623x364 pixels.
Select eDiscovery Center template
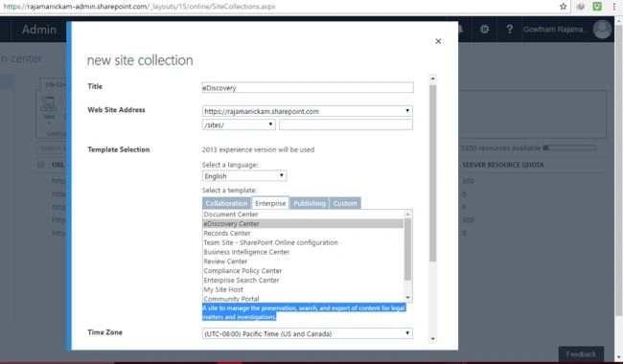pyautogui.click(x=303, y=224)
